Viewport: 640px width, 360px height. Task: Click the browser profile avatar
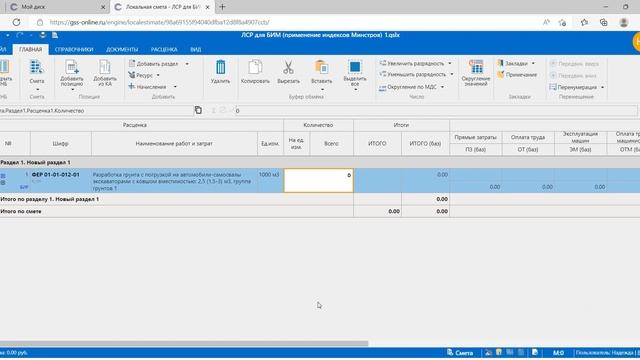click(624, 22)
